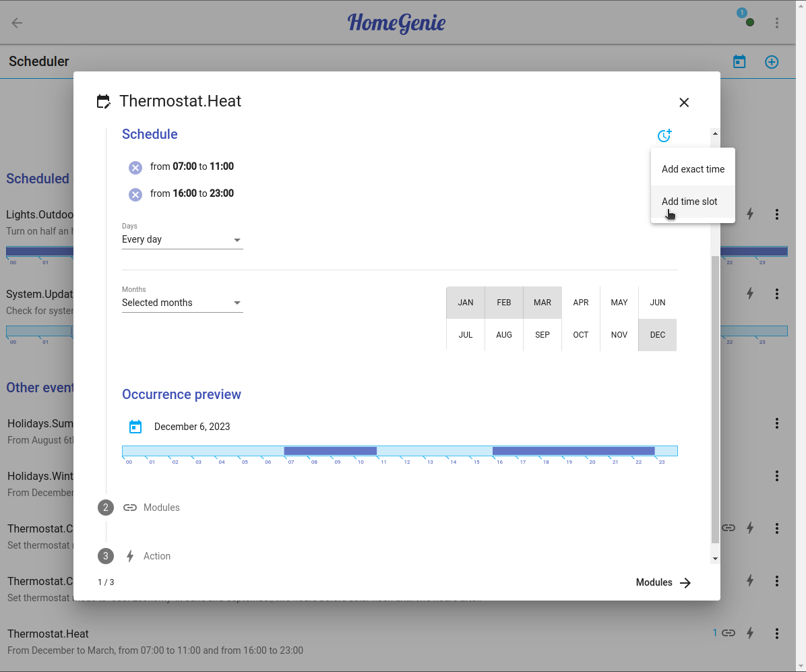Click the second Thermostat.C row lightning icon
The width and height of the screenshot is (806, 672).
750,580
